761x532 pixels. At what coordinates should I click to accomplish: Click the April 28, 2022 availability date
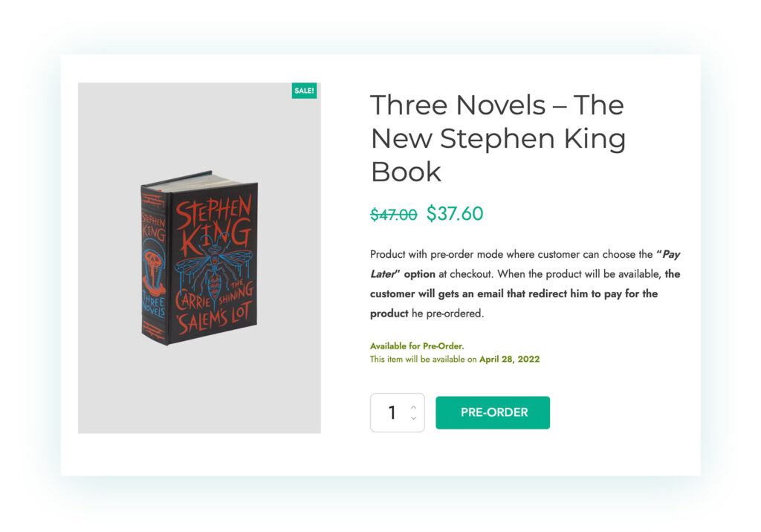pyautogui.click(x=509, y=360)
